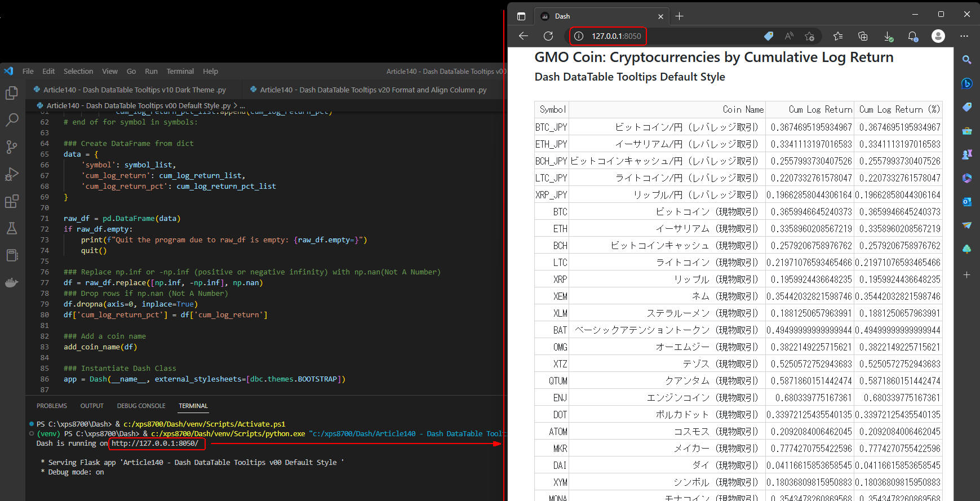The width and height of the screenshot is (980, 501).
Task: Open the Go menu
Action: (x=131, y=71)
